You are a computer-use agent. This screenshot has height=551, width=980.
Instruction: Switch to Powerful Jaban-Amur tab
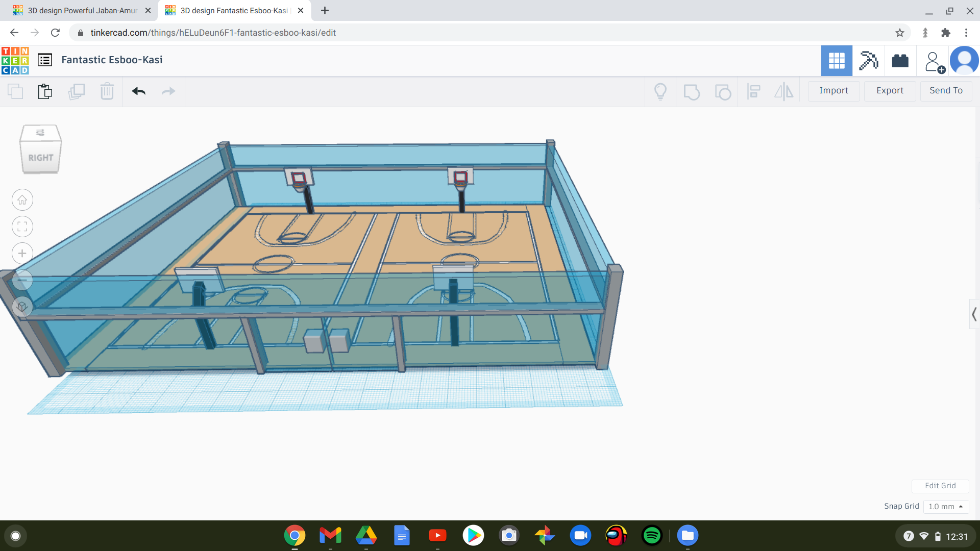pos(82,11)
